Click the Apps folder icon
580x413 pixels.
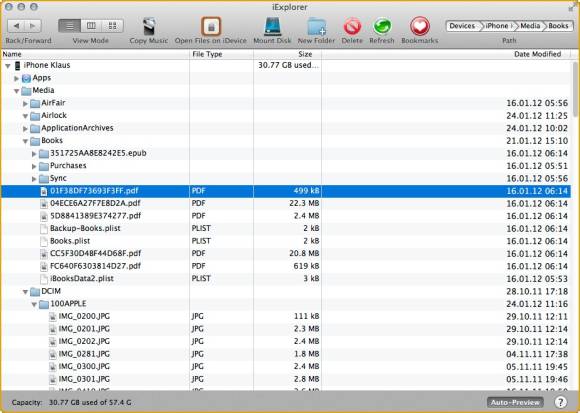point(26,78)
